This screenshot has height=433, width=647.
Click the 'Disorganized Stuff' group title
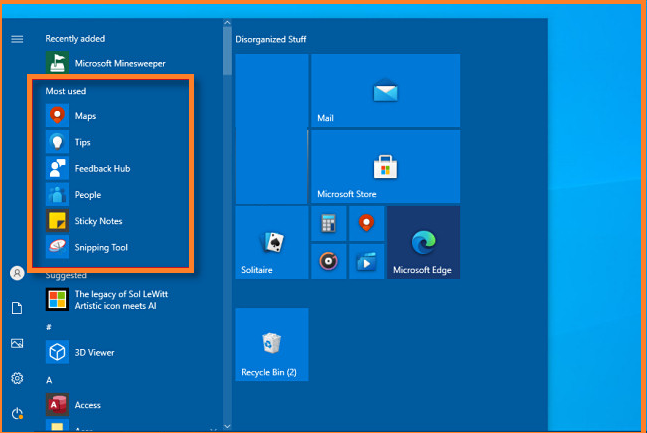tap(271, 40)
